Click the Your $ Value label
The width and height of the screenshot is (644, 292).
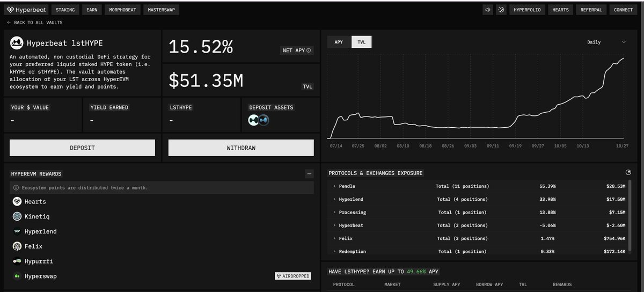tap(30, 107)
